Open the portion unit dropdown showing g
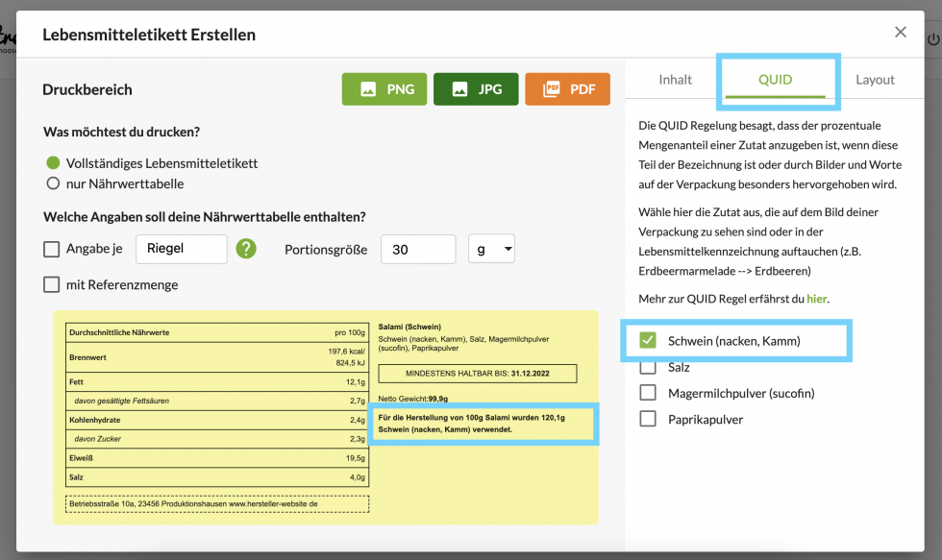942x560 pixels. coord(492,249)
